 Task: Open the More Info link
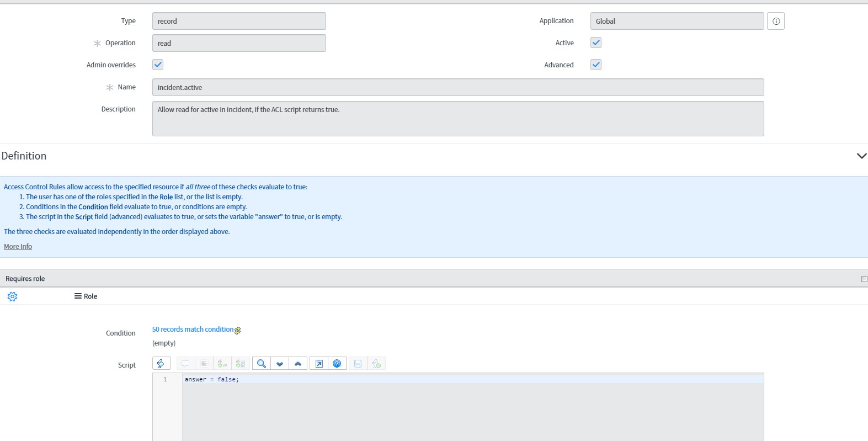[x=18, y=247]
